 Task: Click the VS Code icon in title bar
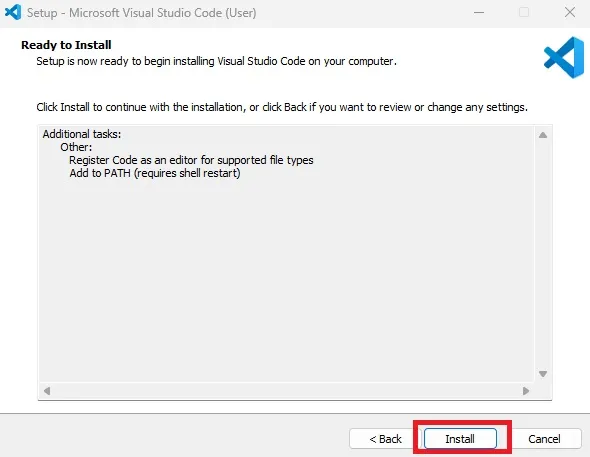12,12
